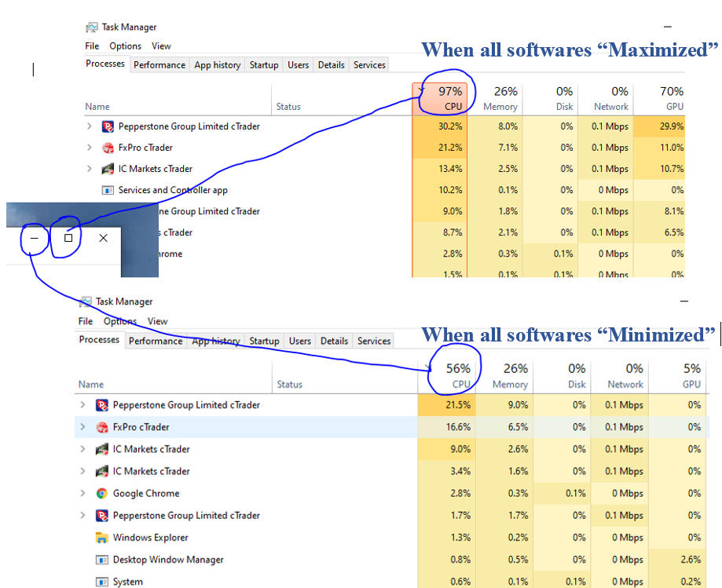This screenshot has height=588, width=722.
Task: Expand the Google Chrome process group
Action: [x=82, y=493]
